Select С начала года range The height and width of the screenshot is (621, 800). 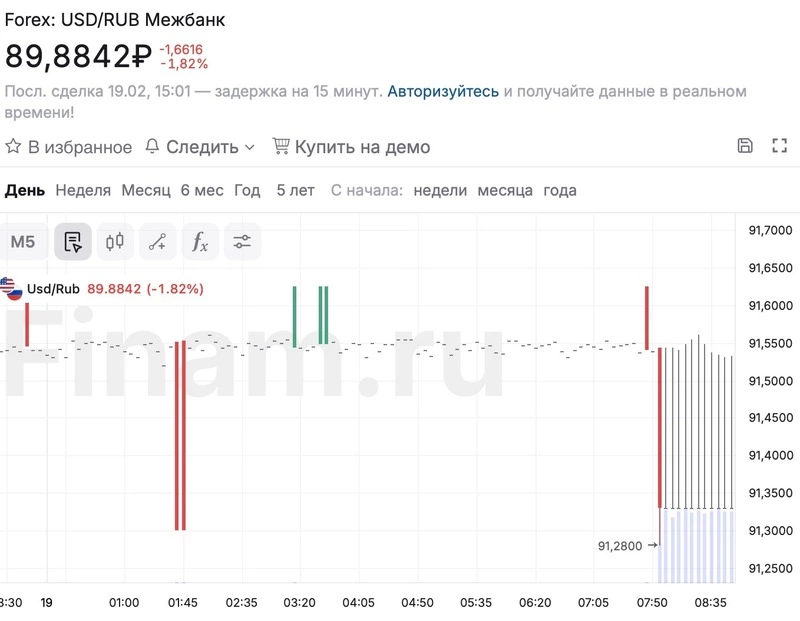560,190
